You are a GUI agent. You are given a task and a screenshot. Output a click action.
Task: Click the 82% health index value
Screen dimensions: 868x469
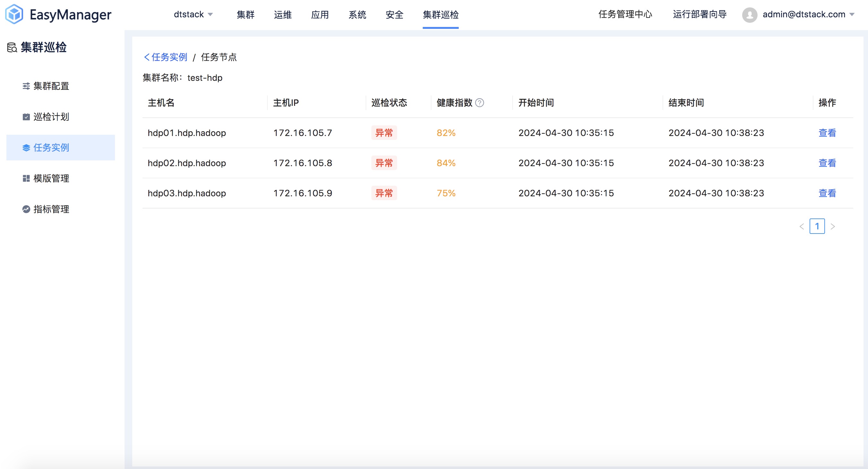point(446,133)
